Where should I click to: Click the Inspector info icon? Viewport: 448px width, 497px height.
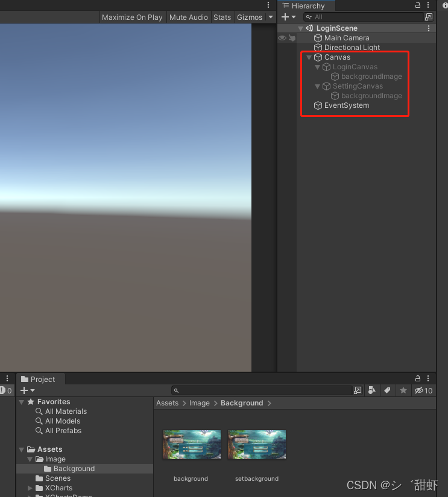coord(445,5)
